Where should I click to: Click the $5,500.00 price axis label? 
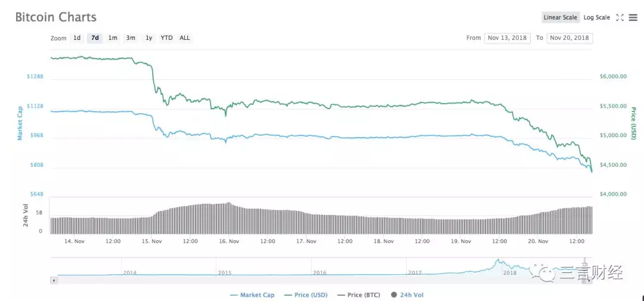click(612, 106)
